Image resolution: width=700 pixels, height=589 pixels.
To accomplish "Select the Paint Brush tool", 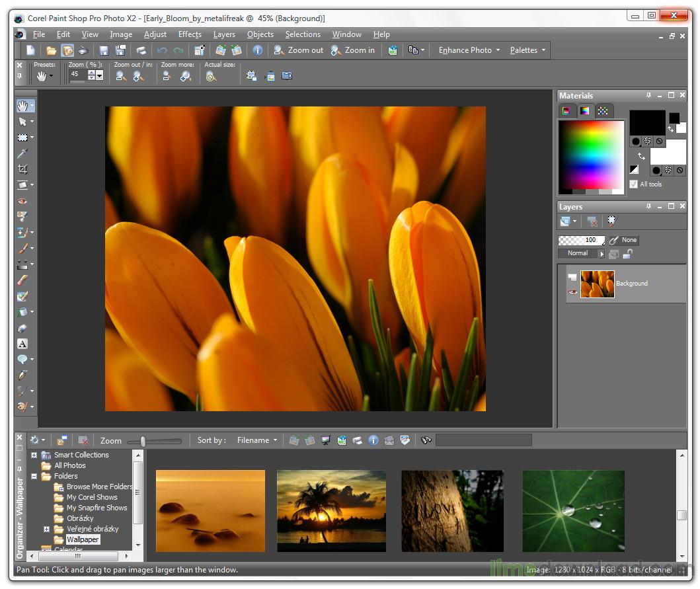I will pos(22,249).
